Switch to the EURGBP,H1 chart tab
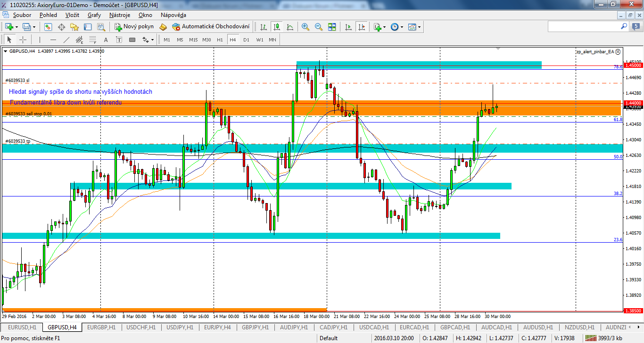The image size is (644, 343). coord(101,327)
